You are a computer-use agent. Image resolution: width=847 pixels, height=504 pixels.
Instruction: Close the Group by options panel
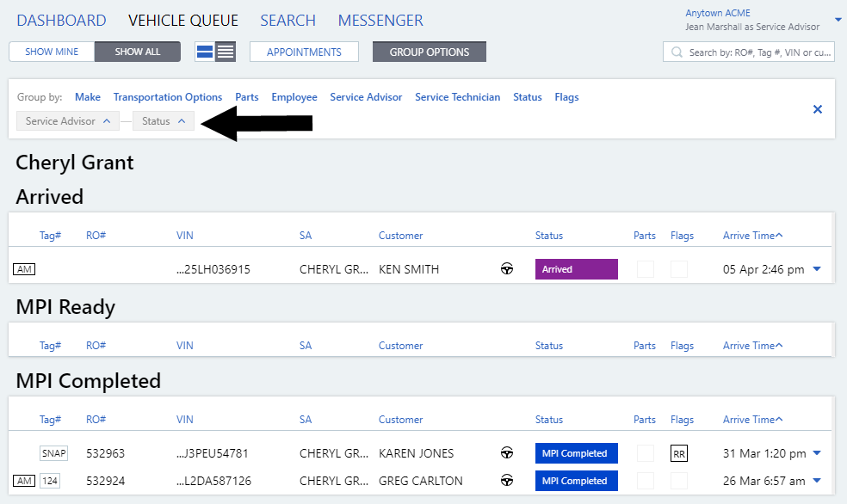(x=818, y=109)
